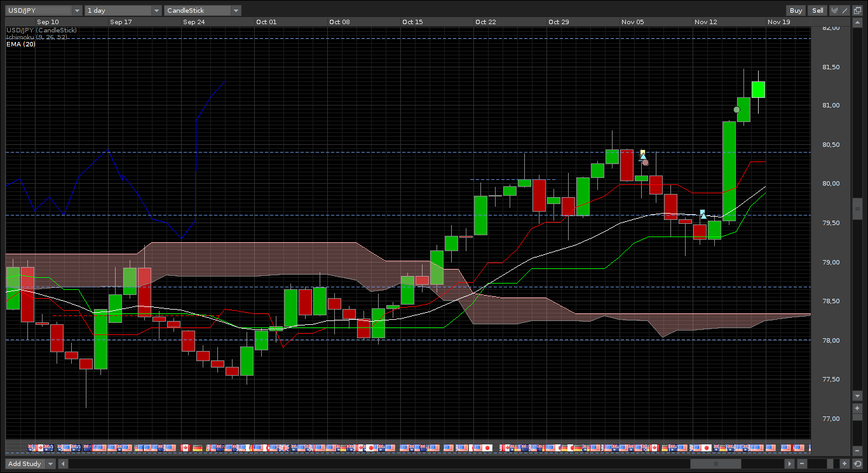868x473 pixels.
Task: Click the EMA (20) study label
Action: 21,45
